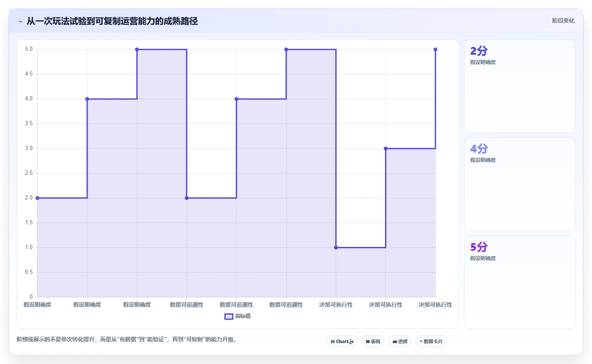Select the Chart.js pill
The image size is (592, 364).
click(342, 341)
